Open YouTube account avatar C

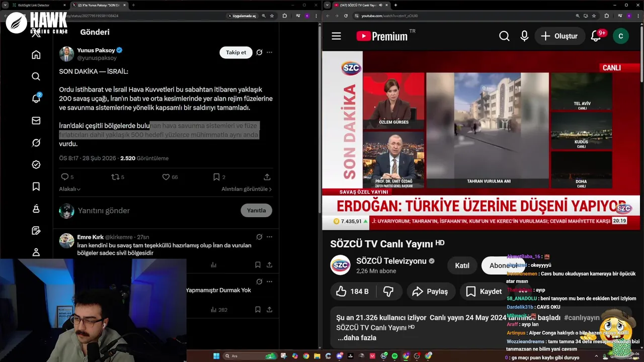[x=620, y=36]
